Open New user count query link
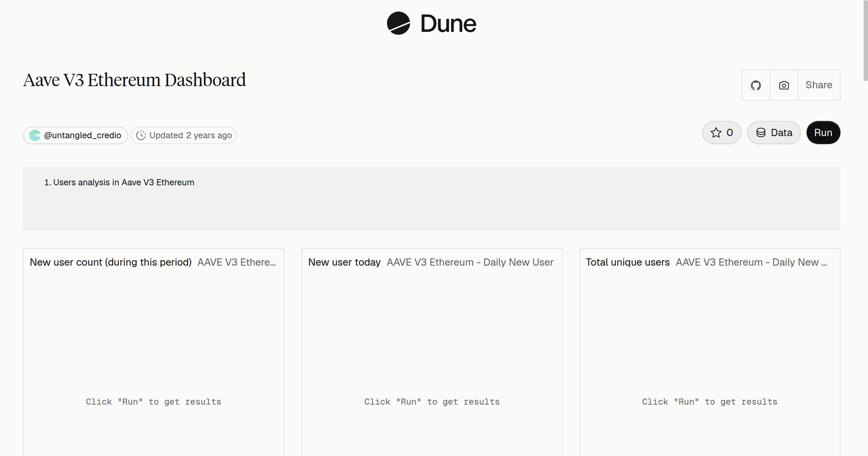Screen dimensions: 868x456 [x=237, y=262]
